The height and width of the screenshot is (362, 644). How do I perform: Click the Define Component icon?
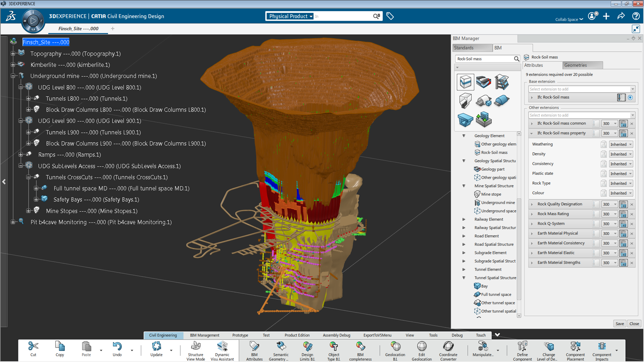pos(522,351)
